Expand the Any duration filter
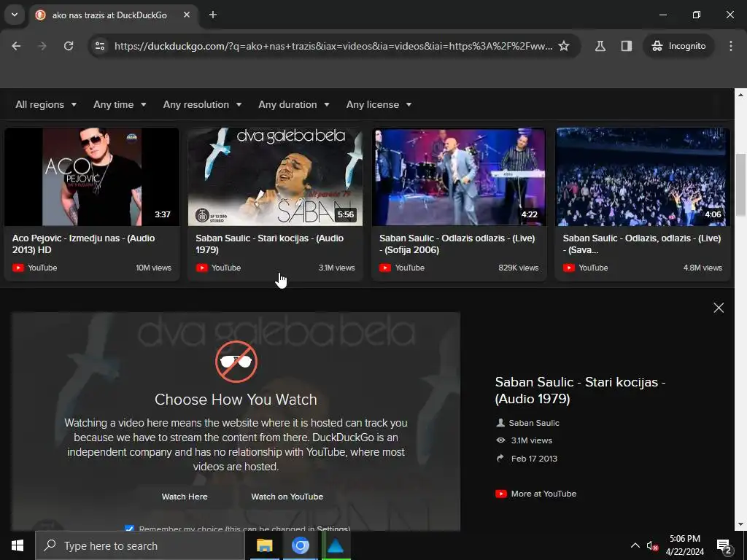 pyautogui.click(x=294, y=104)
